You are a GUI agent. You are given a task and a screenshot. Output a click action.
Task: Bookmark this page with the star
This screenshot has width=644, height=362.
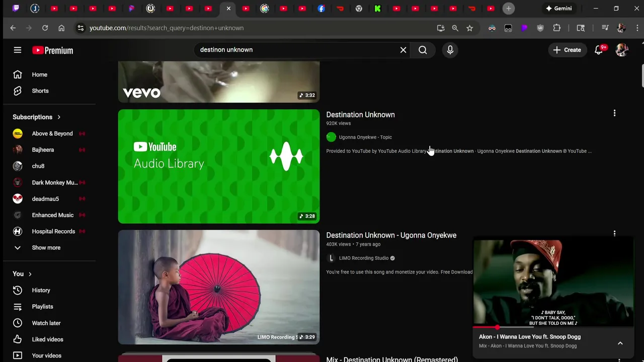click(x=470, y=28)
